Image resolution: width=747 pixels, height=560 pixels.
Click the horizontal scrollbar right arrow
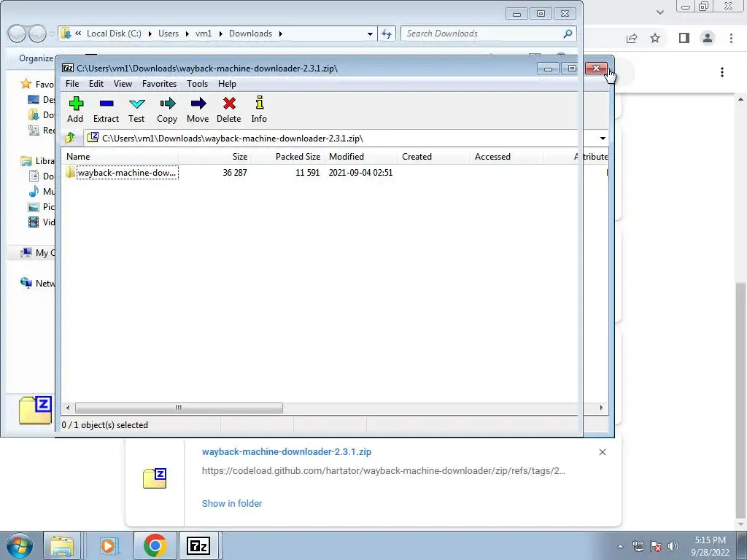(601, 408)
